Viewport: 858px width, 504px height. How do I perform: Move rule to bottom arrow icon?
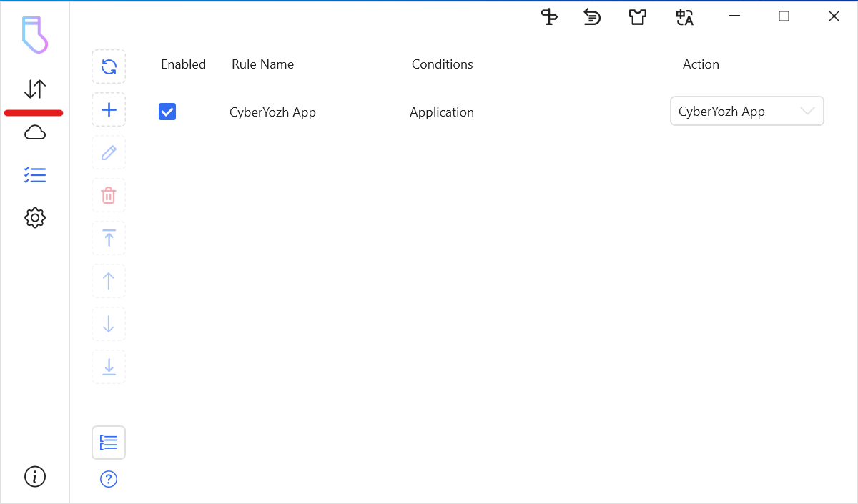click(109, 367)
